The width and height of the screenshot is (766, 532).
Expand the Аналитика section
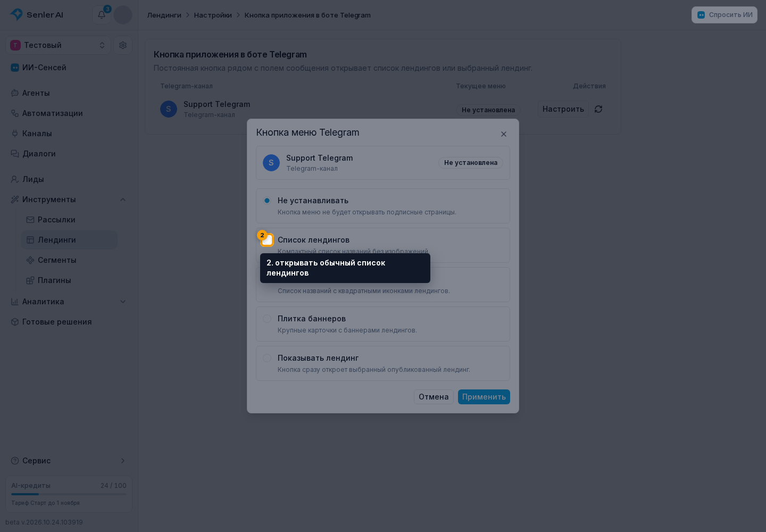point(69,302)
